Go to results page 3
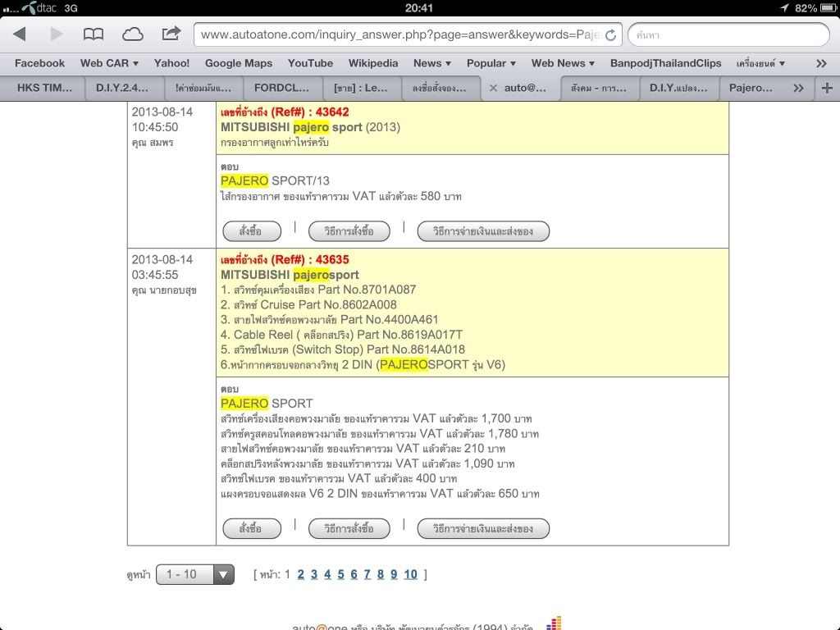840x630 pixels. (x=314, y=574)
